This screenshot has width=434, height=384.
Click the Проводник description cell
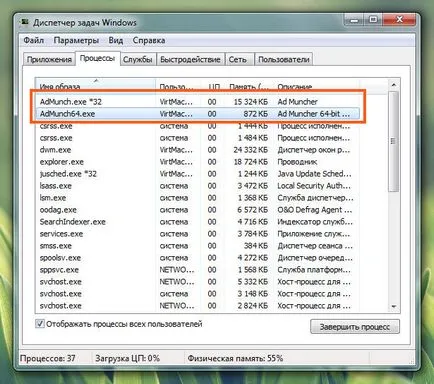point(297,162)
